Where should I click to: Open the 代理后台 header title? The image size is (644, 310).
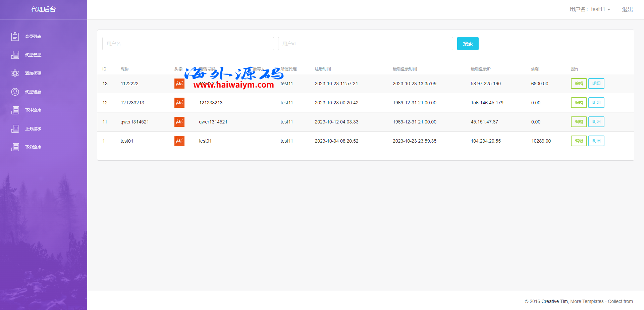point(44,9)
